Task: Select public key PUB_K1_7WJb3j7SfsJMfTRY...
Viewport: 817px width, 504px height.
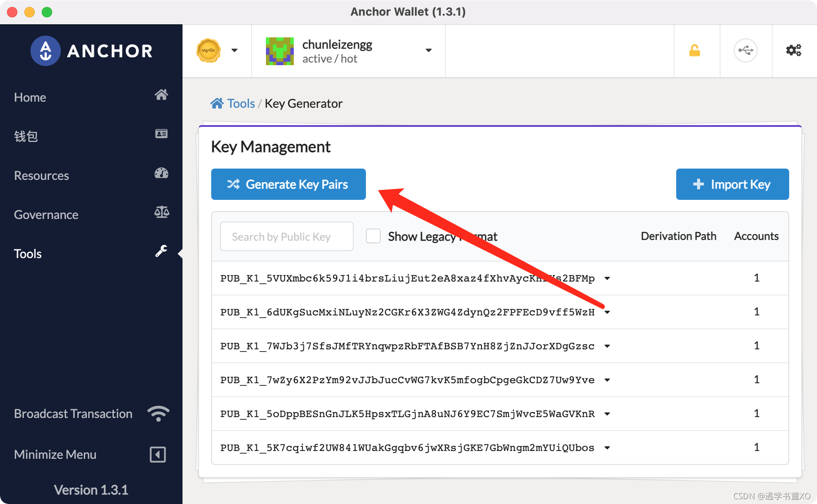Action: tap(407, 346)
